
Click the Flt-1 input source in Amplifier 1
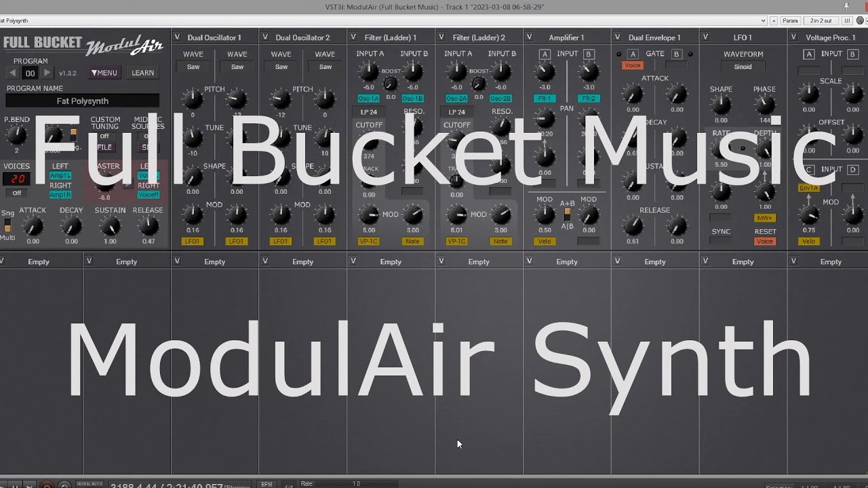(545, 98)
